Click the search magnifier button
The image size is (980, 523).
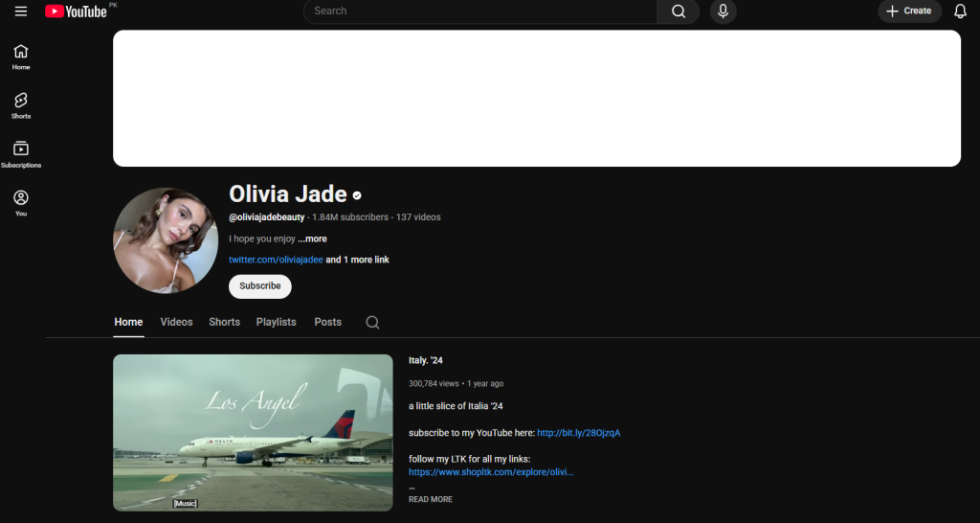pyautogui.click(x=678, y=11)
